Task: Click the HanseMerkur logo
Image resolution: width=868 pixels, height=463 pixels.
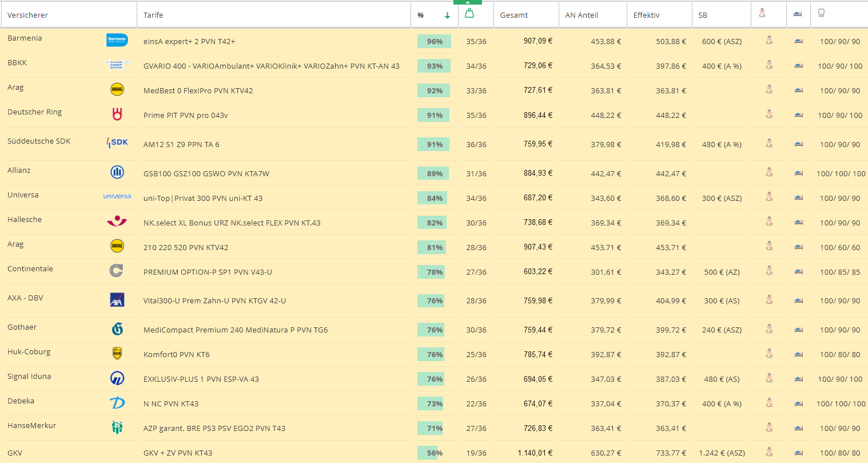Action: click(x=117, y=427)
